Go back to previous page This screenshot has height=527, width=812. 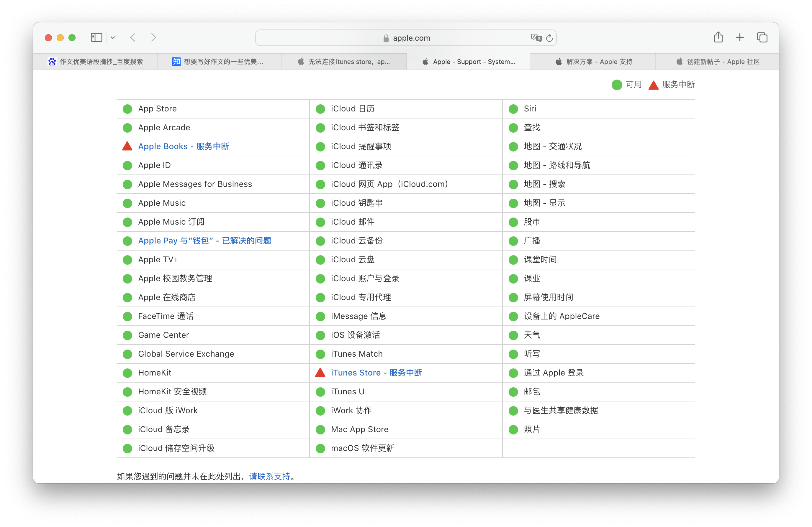coord(133,37)
